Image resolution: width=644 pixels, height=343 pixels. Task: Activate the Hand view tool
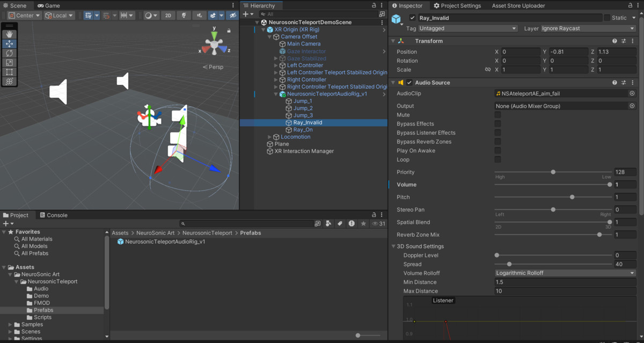(9, 34)
